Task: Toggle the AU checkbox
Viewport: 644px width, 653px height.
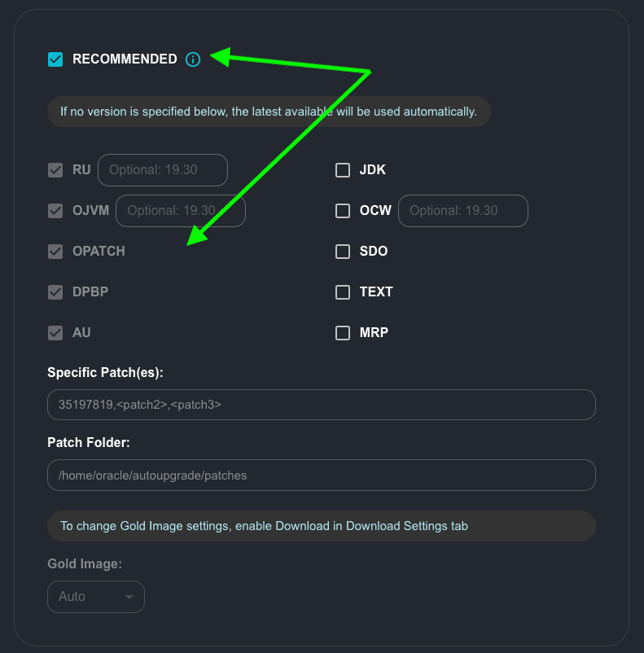Action: click(x=55, y=333)
